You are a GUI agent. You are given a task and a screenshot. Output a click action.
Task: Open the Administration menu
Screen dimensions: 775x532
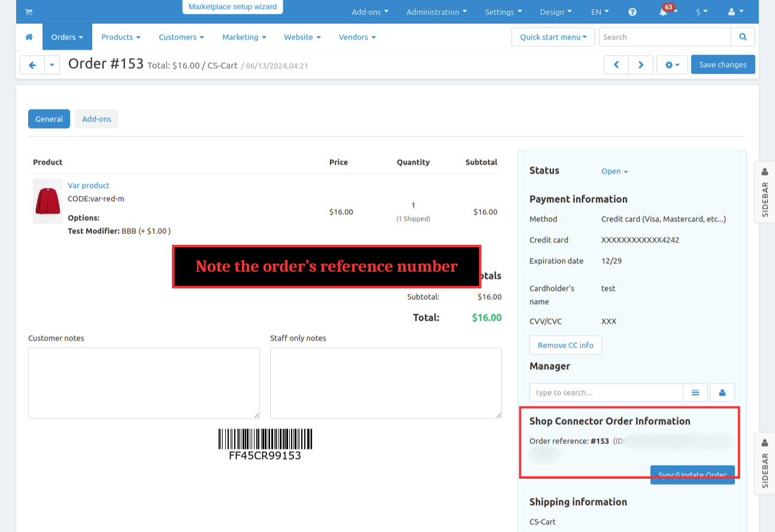point(437,12)
